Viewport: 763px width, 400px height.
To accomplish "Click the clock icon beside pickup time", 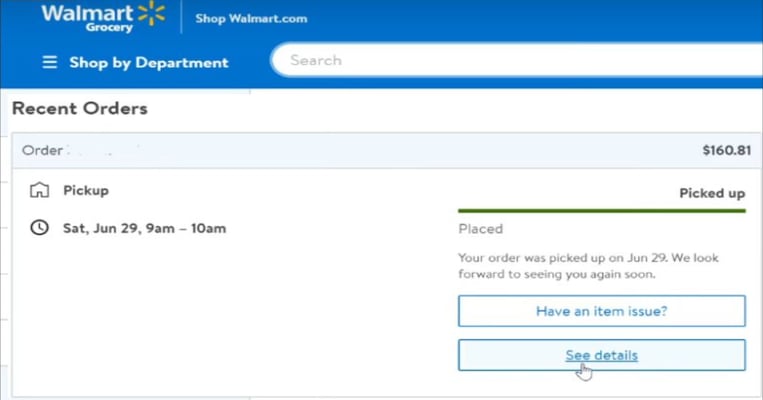I will [39, 228].
